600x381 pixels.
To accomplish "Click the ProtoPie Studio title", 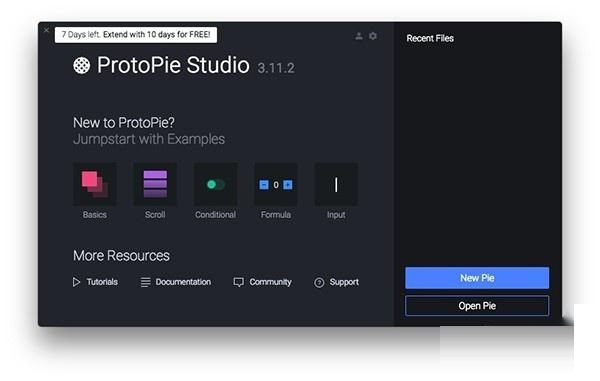I will click(173, 65).
